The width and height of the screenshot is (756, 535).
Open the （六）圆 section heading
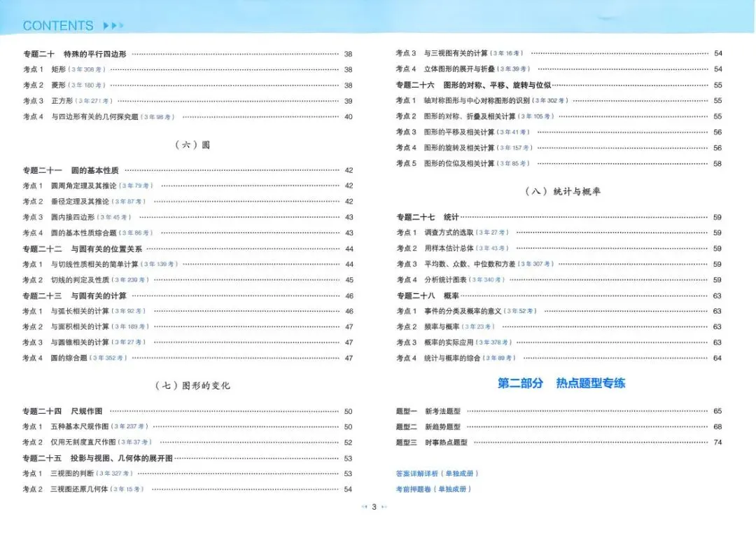[x=190, y=144]
